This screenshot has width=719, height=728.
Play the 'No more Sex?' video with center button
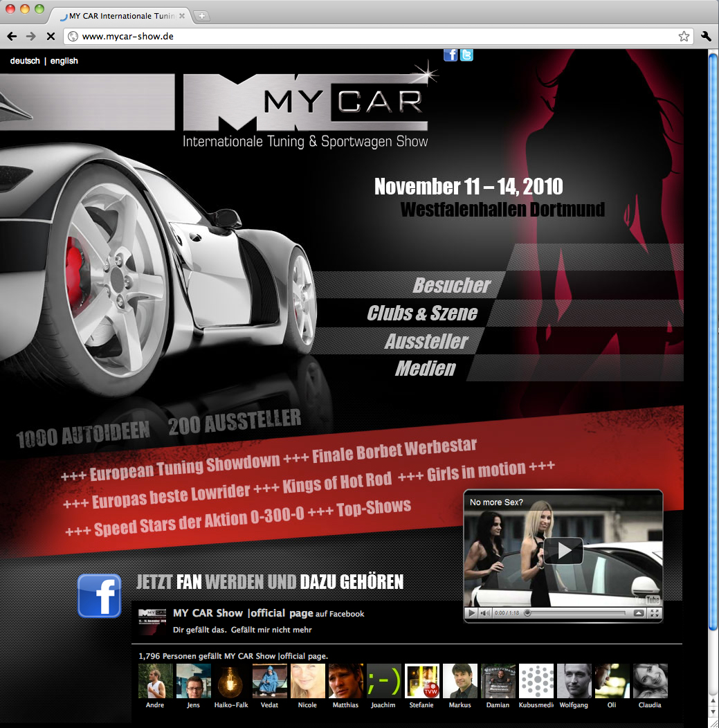point(563,551)
